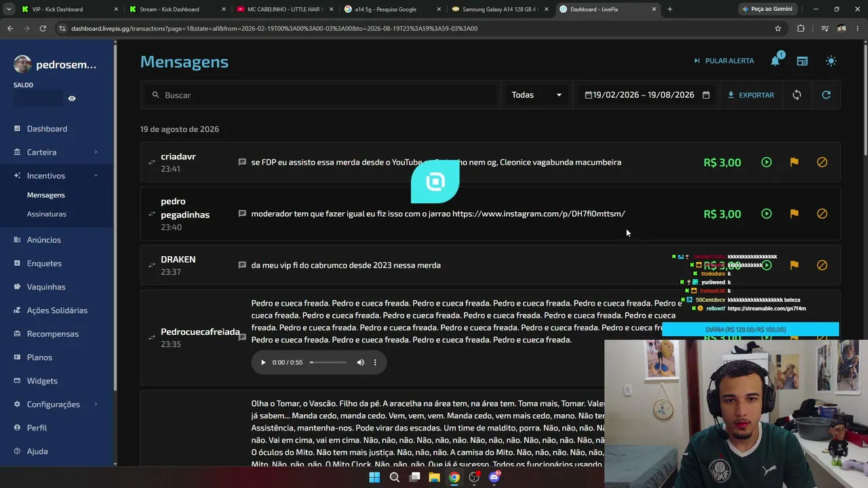Go back using the browser back arrow

(10, 28)
